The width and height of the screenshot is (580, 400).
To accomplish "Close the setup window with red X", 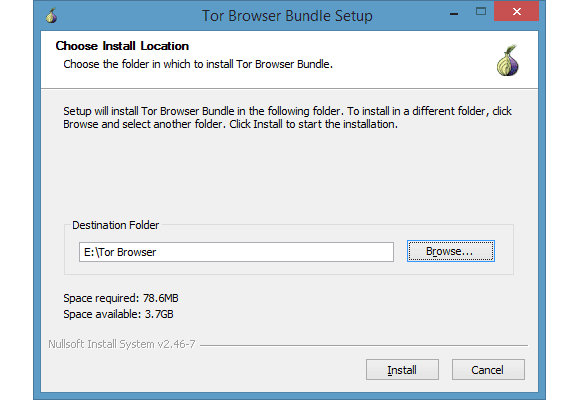I will click(516, 11).
